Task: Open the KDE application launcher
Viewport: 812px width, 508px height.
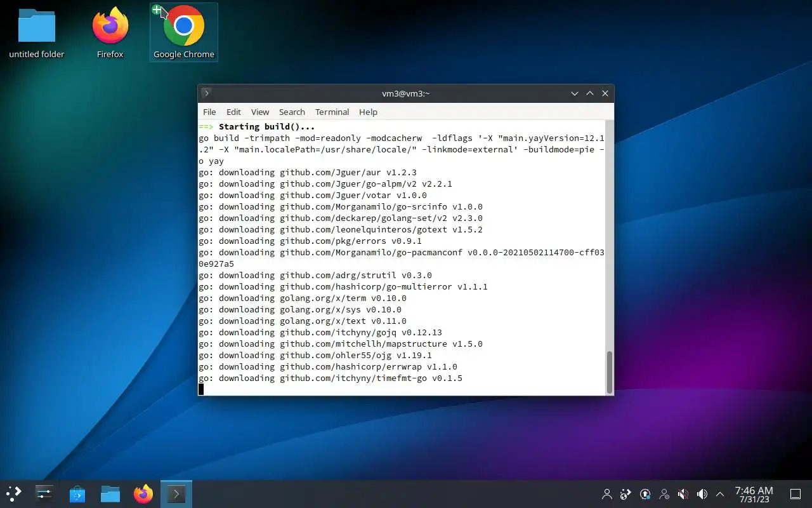Action: click(x=14, y=493)
